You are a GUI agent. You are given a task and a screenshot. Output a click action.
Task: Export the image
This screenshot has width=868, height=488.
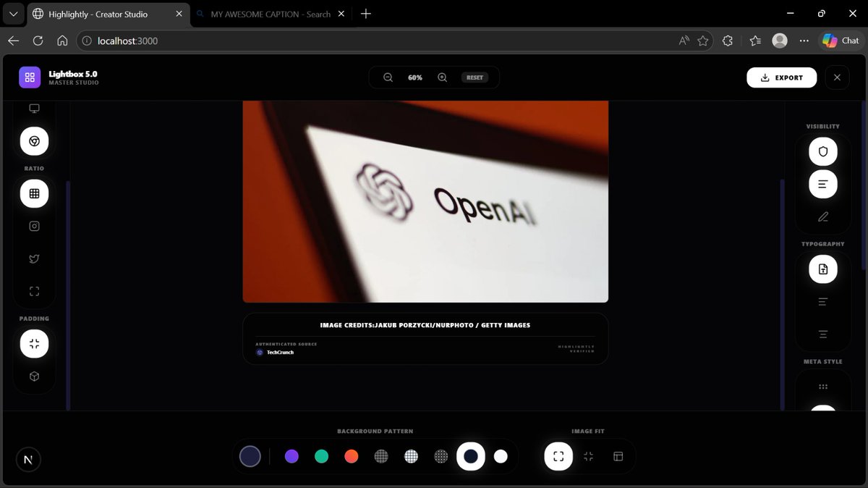click(782, 77)
